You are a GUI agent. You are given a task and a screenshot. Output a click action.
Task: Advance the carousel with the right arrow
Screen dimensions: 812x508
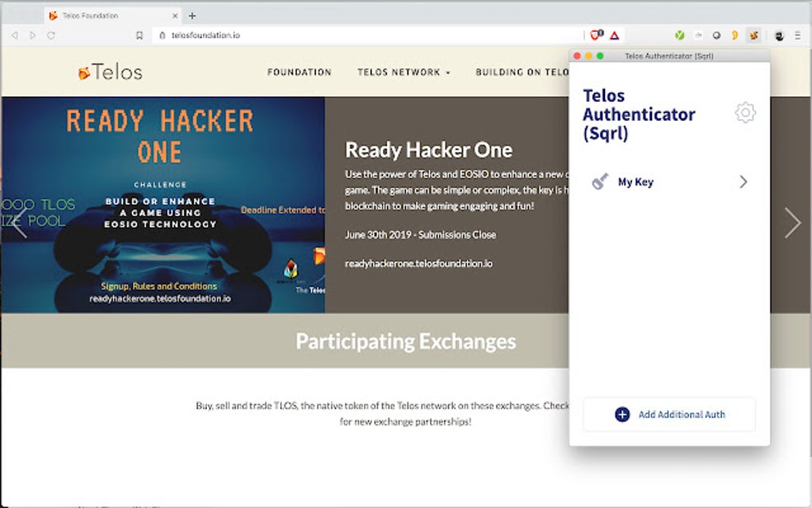tap(793, 223)
